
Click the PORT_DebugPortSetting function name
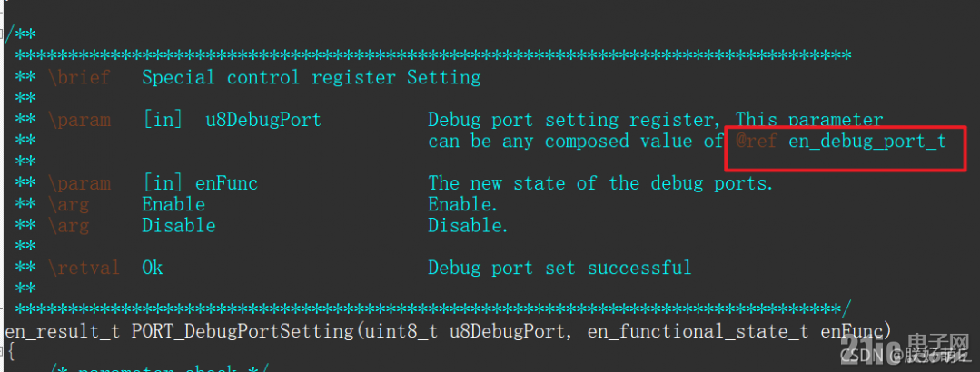(x=243, y=331)
